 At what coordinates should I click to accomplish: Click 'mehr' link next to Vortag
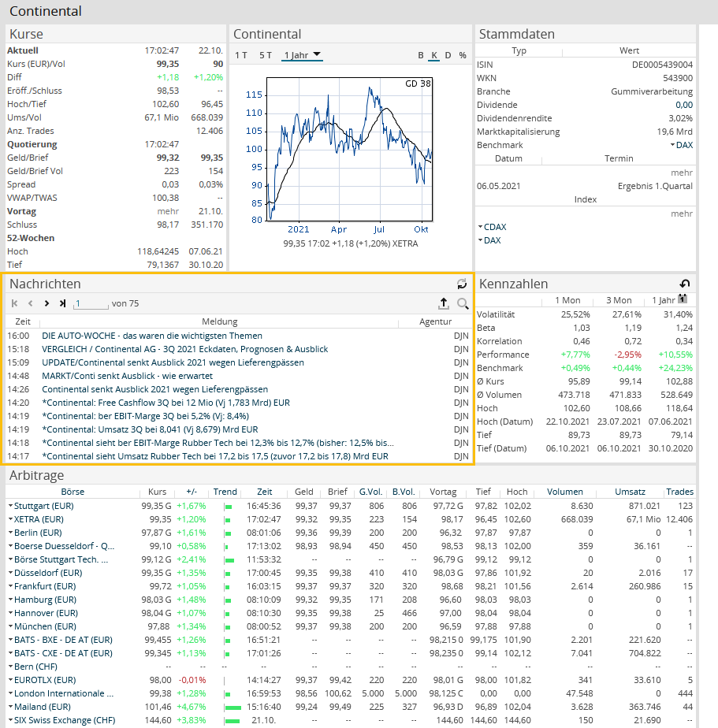(167, 211)
